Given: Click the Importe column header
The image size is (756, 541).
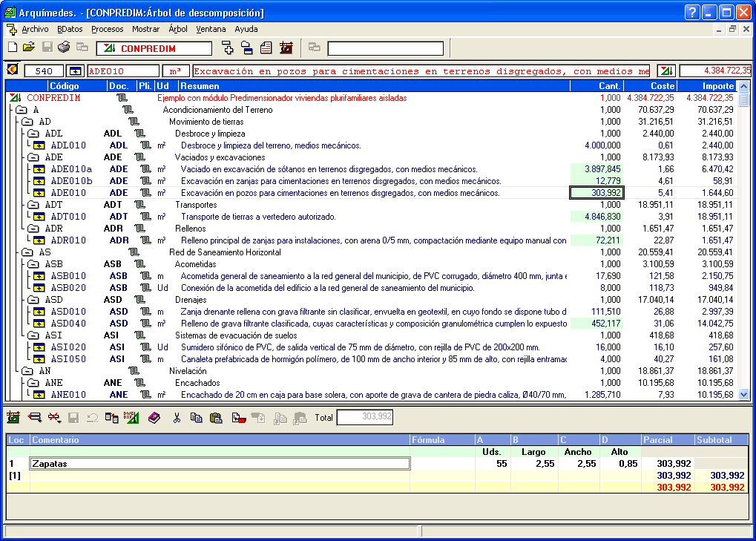Looking at the screenshot, I should [707, 86].
